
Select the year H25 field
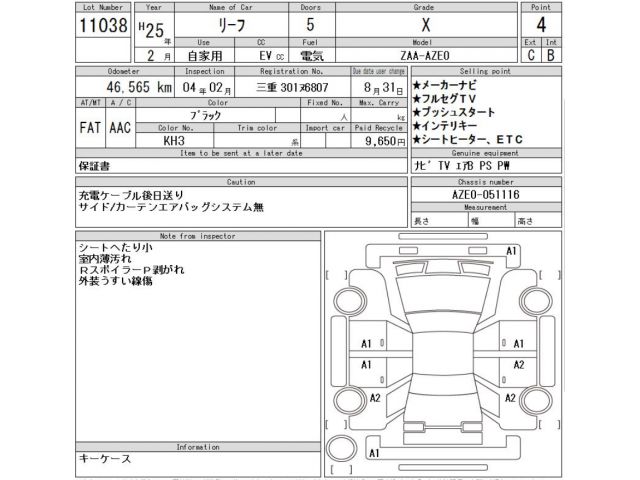tap(149, 26)
